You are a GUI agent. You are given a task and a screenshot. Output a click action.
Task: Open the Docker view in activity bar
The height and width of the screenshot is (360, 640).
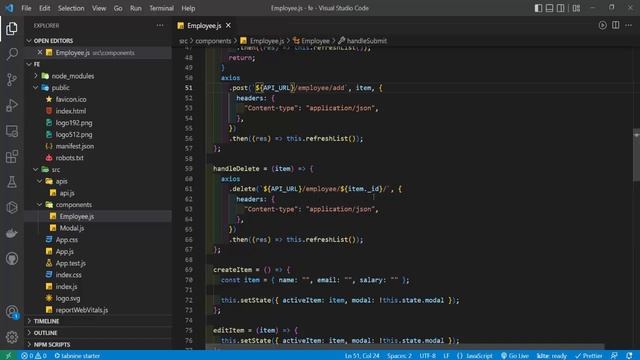(x=12, y=233)
